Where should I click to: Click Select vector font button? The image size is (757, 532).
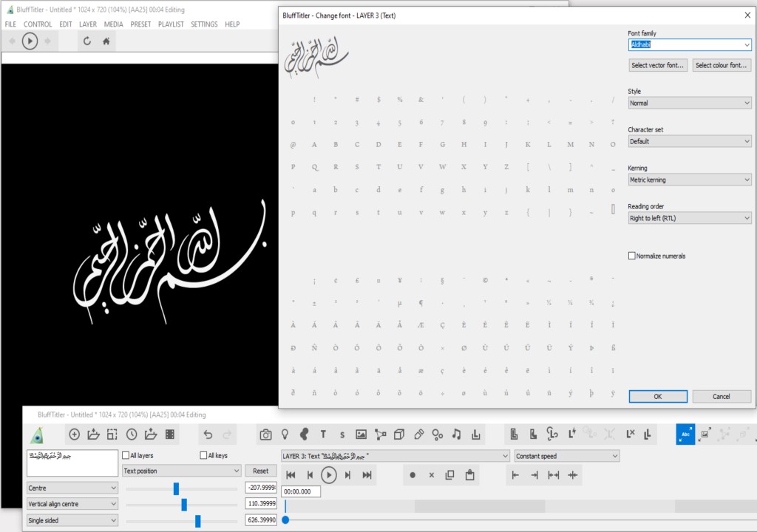[658, 65]
